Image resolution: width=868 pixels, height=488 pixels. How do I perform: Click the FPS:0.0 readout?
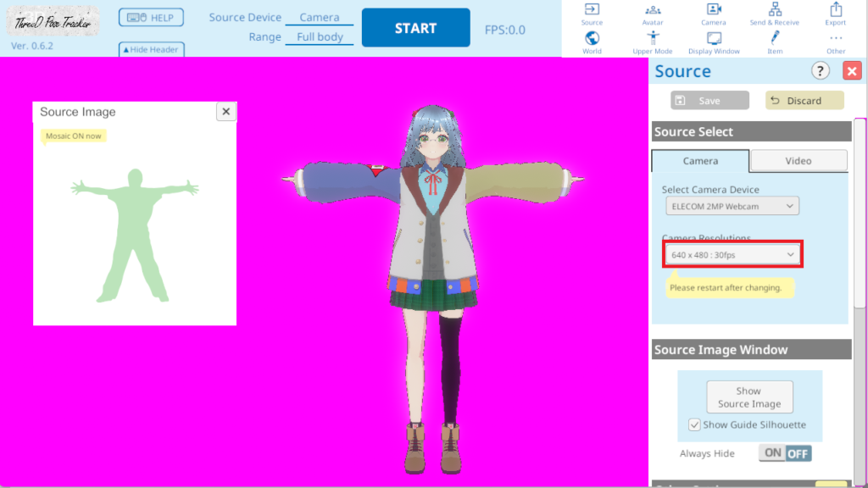click(x=505, y=30)
